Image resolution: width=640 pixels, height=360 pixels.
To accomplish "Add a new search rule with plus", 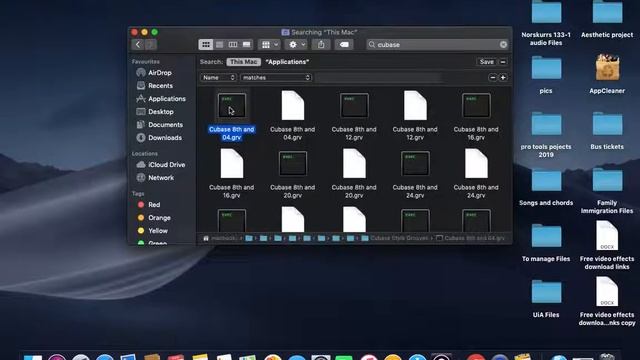I will coord(503,78).
